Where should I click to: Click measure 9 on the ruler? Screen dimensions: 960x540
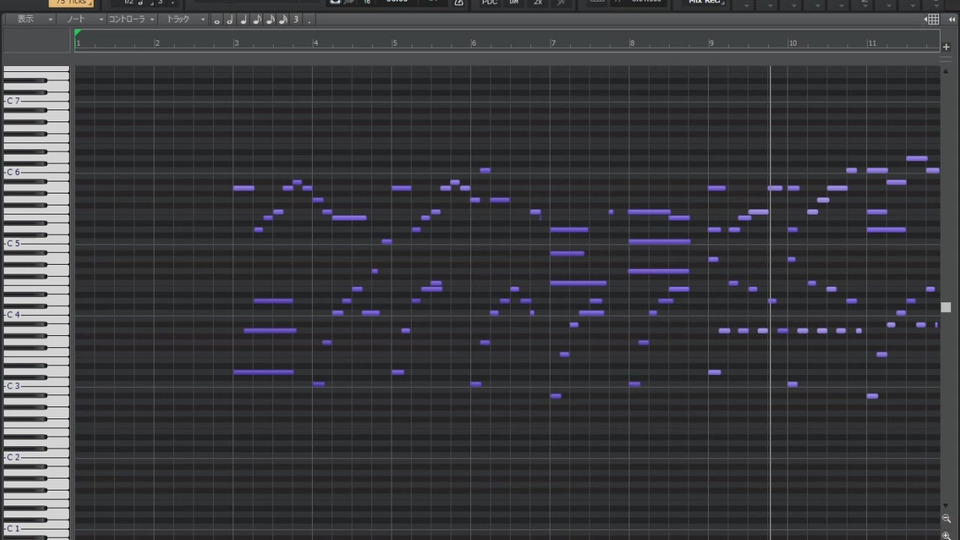tap(711, 43)
